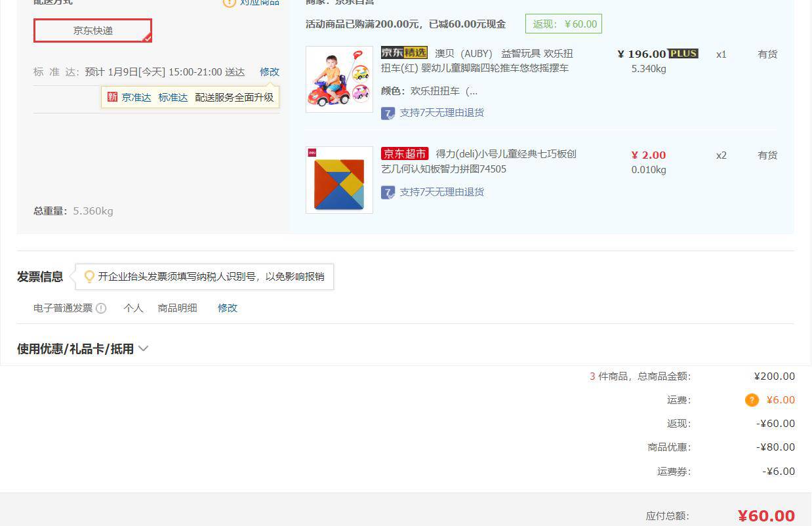Click 0.010kg weight of deli tangram
The image size is (812, 526).
(x=649, y=170)
